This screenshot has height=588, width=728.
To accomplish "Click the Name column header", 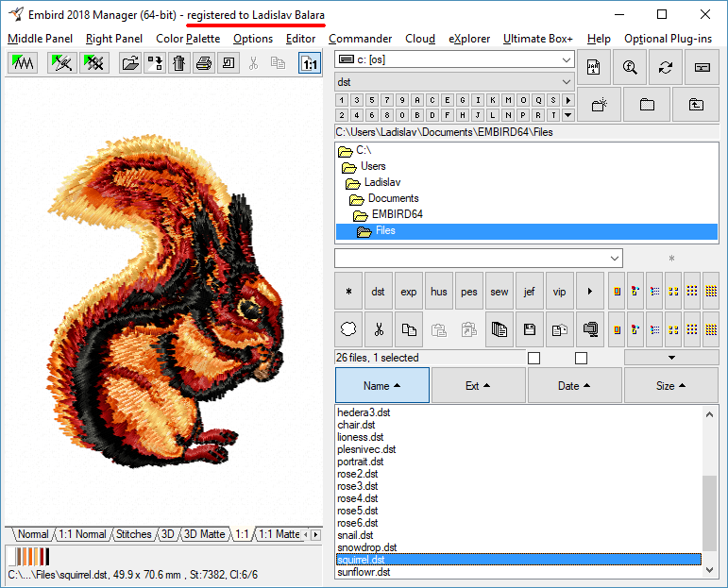I will (x=382, y=385).
